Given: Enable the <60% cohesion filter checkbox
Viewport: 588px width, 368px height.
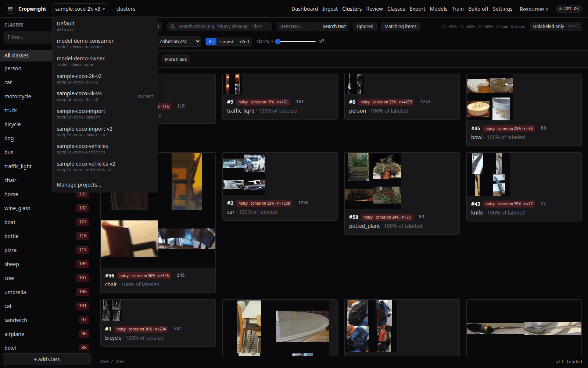Looking at the screenshot, I should [x=480, y=26].
